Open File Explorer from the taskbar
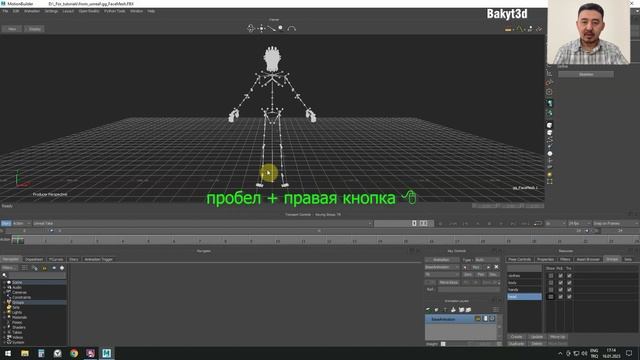Image resolution: width=640 pixels, height=360 pixels. 25,353
